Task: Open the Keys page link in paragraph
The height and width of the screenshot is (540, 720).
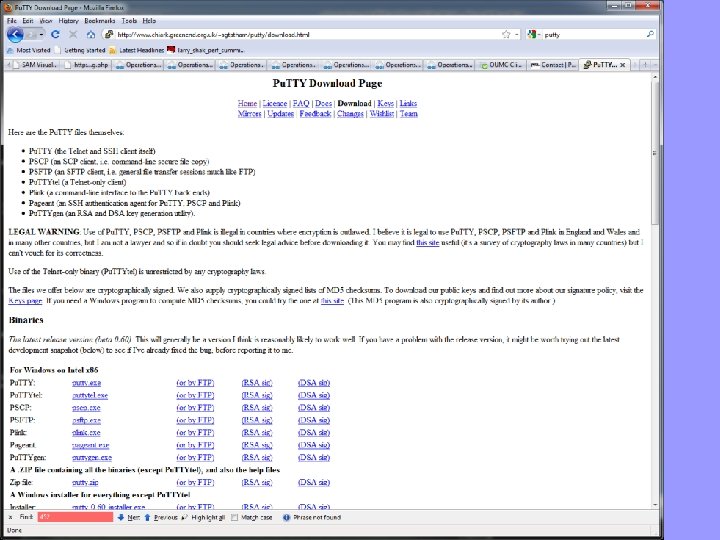Action: [25, 301]
